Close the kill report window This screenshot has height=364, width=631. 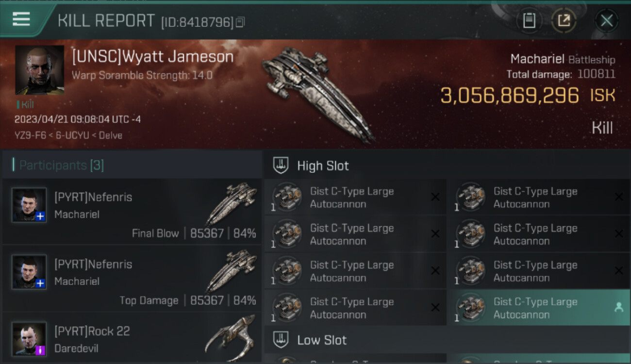(607, 20)
